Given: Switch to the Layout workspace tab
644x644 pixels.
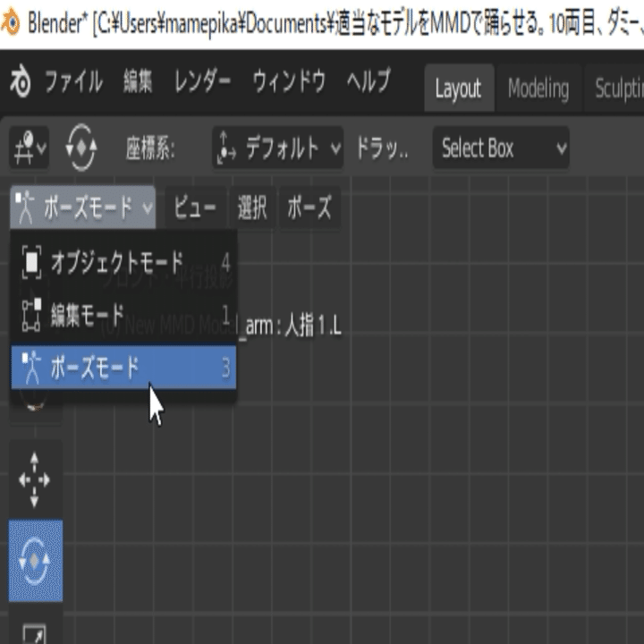Looking at the screenshot, I should click(459, 88).
